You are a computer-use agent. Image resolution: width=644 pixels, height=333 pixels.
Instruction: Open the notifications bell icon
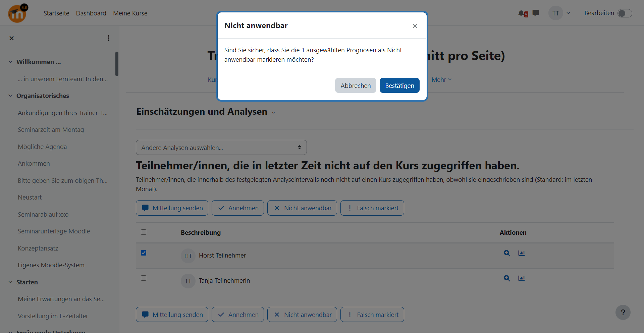coord(522,13)
